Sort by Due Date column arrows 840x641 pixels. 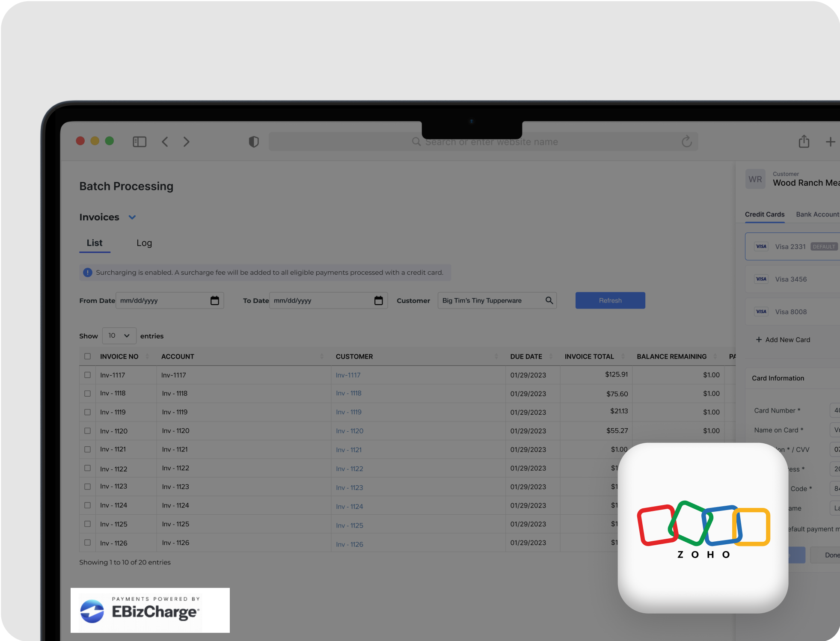551,356
